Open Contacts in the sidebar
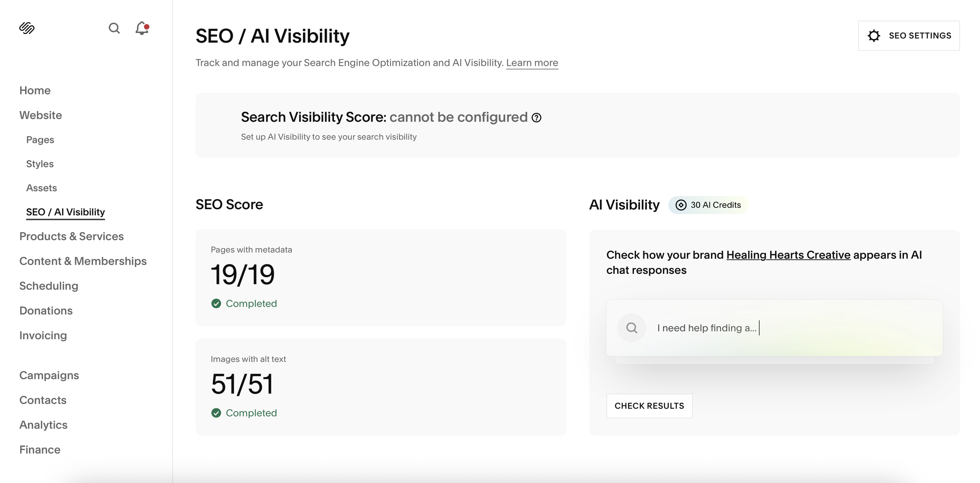Viewport: 980px width, 483px height. click(x=43, y=400)
